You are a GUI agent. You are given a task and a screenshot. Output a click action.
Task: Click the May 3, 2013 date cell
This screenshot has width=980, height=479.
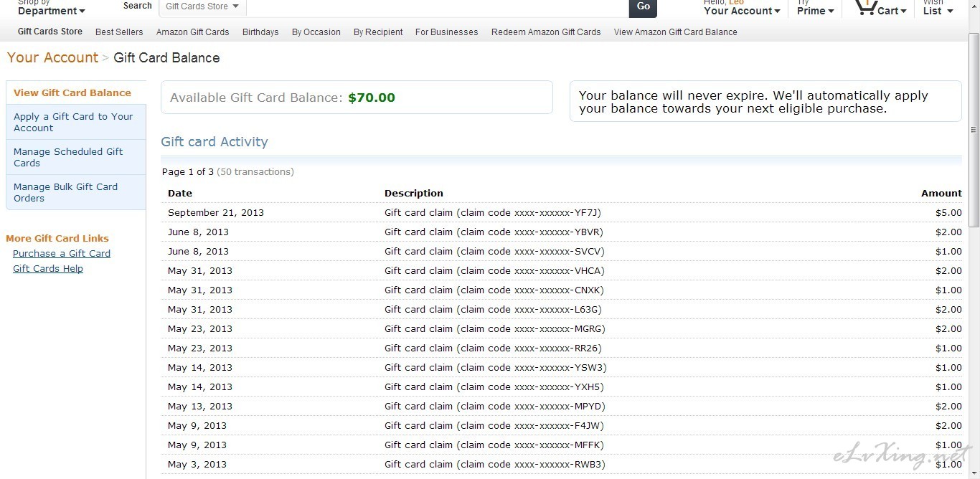(x=197, y=464)
